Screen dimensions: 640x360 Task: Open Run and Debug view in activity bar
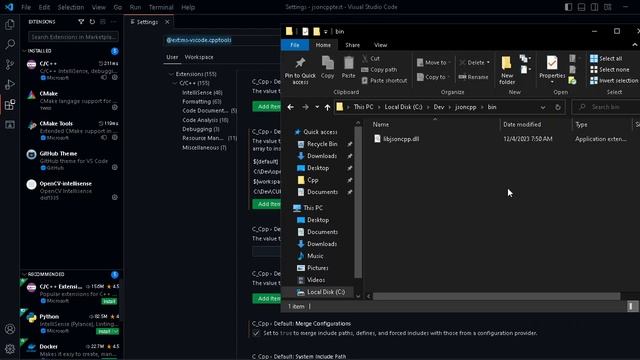pyautogui.click(x=10, y=84)
